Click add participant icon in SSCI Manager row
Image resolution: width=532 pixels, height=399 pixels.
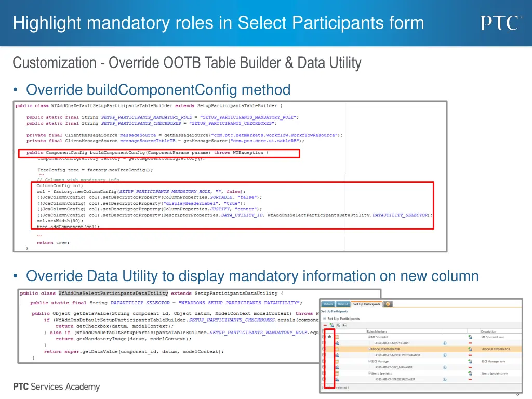[x=470, y=361]
